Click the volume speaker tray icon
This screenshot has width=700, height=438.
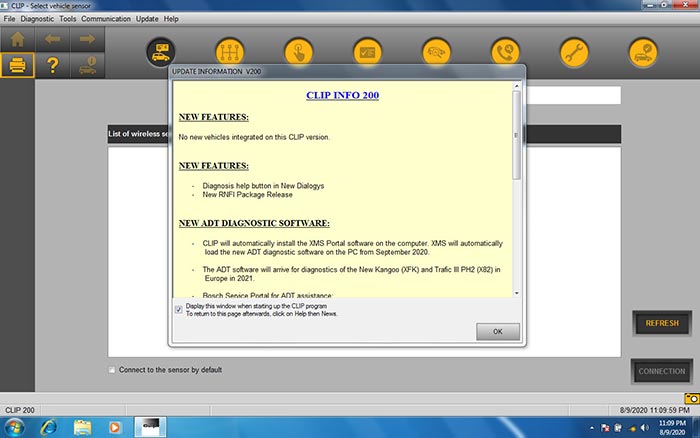pos(645,428)
